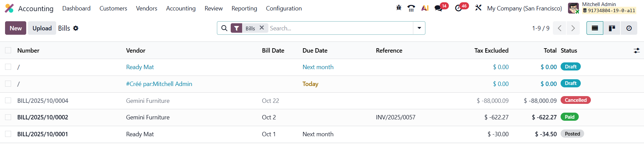Click into the Search field
The height and width of the screenshot is (144, 644).
point(340,28)
